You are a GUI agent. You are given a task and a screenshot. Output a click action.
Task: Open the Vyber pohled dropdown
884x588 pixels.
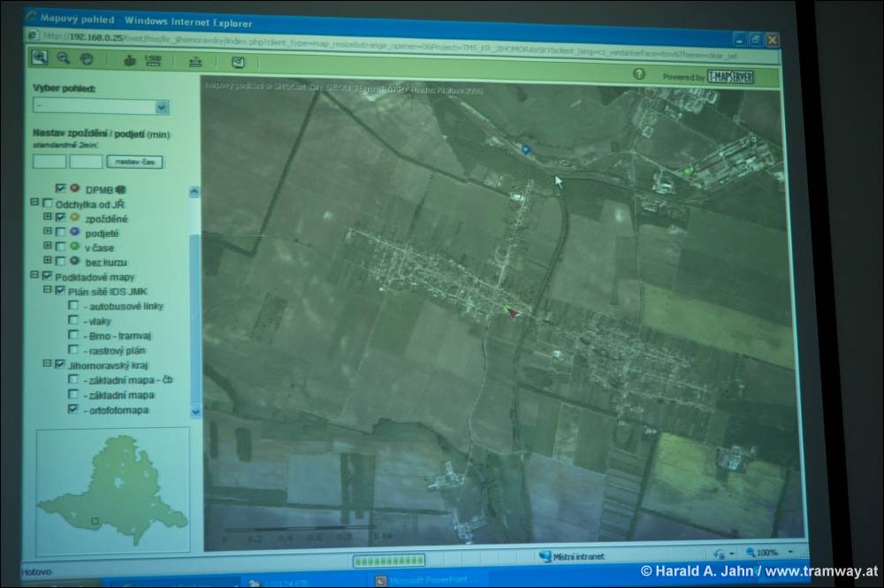click(161, 107)
